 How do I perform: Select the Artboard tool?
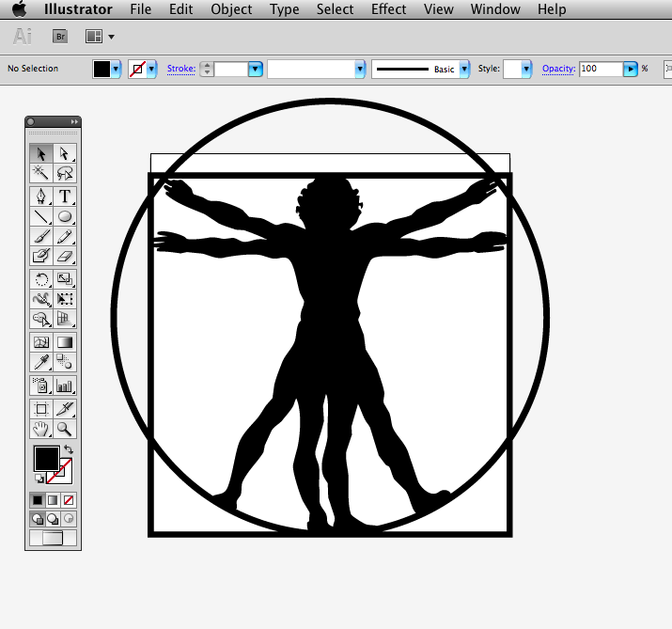(41, 409)
